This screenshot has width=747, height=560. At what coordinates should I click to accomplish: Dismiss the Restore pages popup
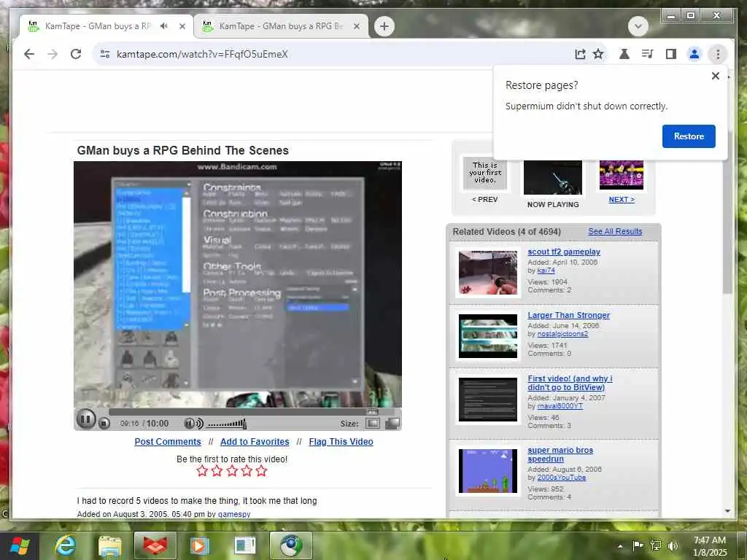pos(715,76)
